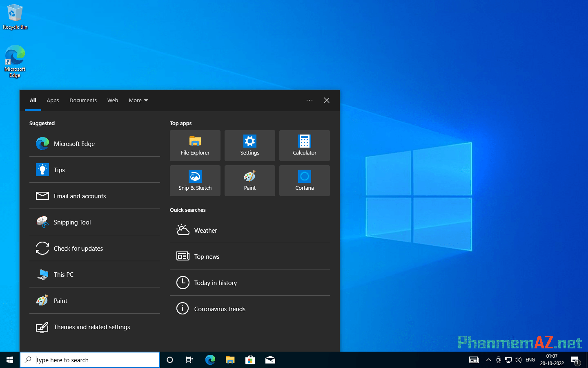This screenshot has width=588, height=368.
Task: Expand hidden icons in the system tray
Action: click(488, 360)
